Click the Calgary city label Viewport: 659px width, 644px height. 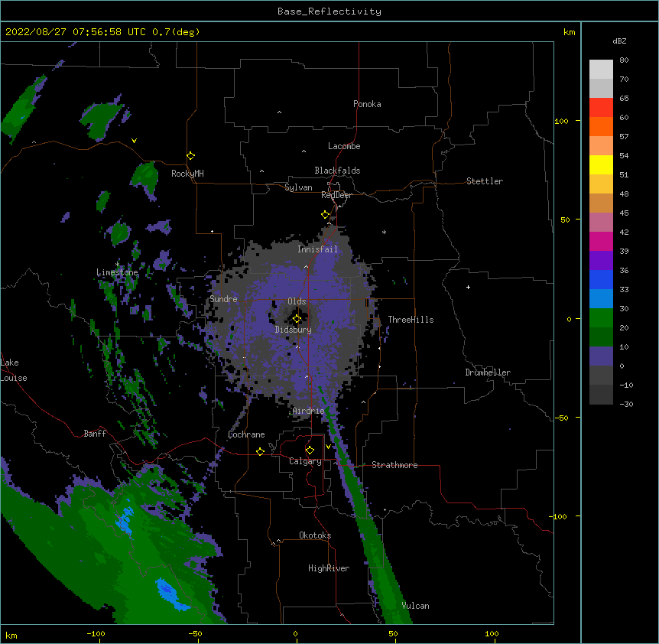(305, 461)
